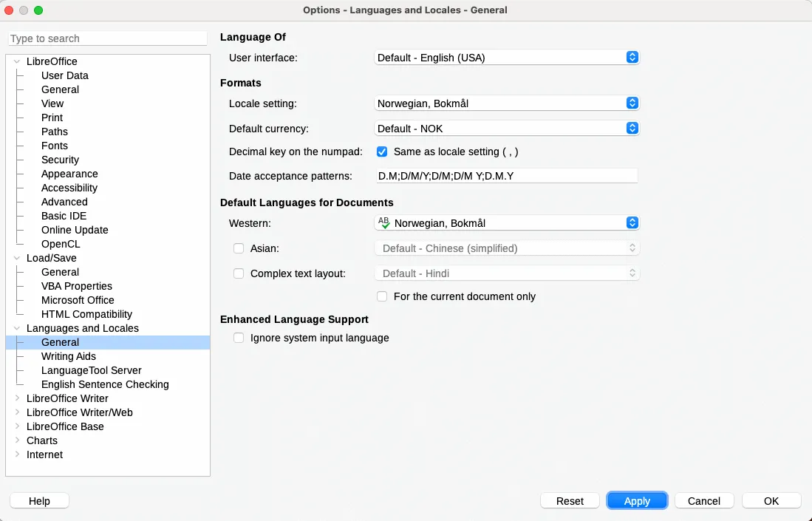
Task: Select the VBA Properties tree item
Action: coord(77,286)
